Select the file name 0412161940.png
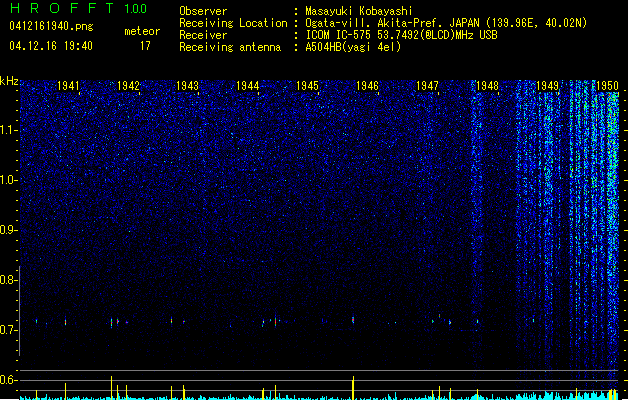629x400 pixels. point(51,26)
